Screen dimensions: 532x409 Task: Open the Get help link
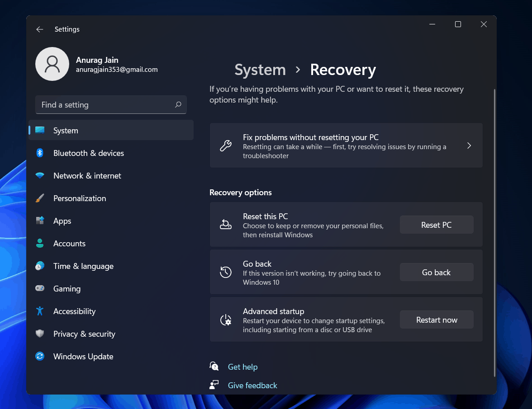(x=242, y=367)
